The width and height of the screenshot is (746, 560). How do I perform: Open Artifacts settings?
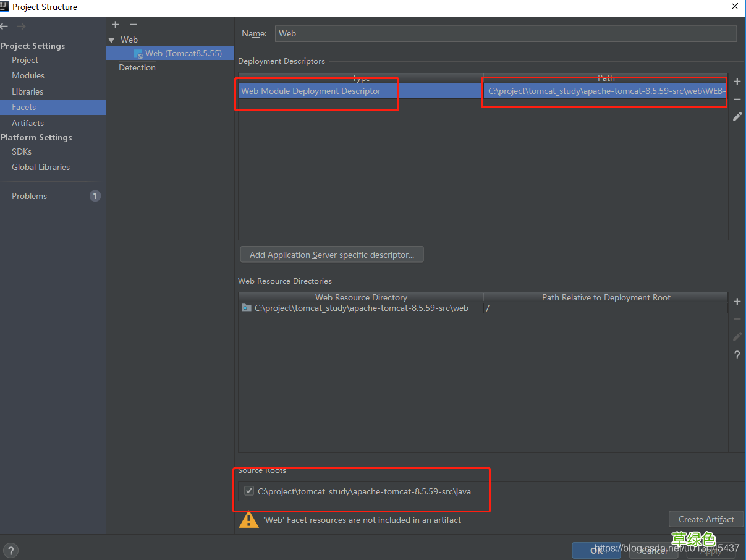[x=28, y=123]
